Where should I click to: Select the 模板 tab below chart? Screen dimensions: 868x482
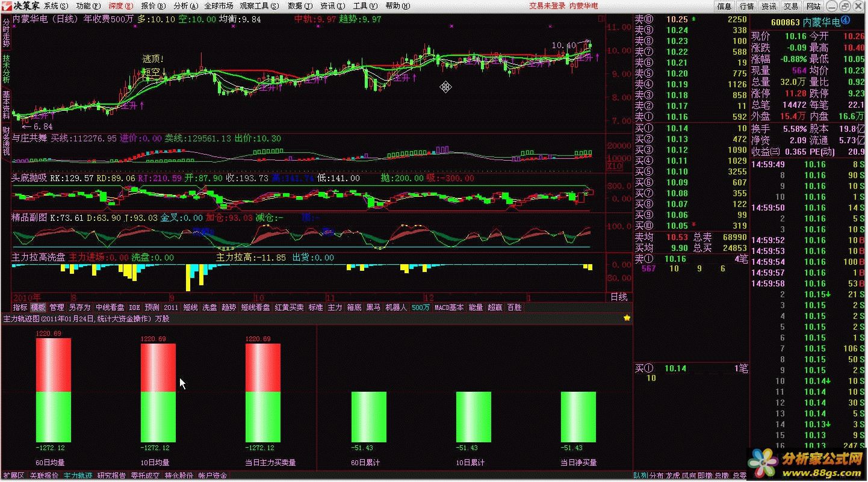38,307
